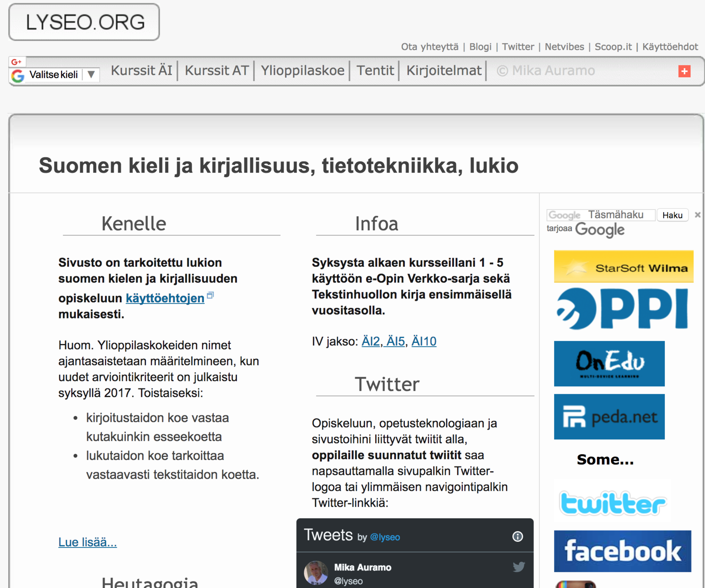705x588 pixels.
Task: Click the Mika Auramo name in the tweet
Action: [363, 568]
